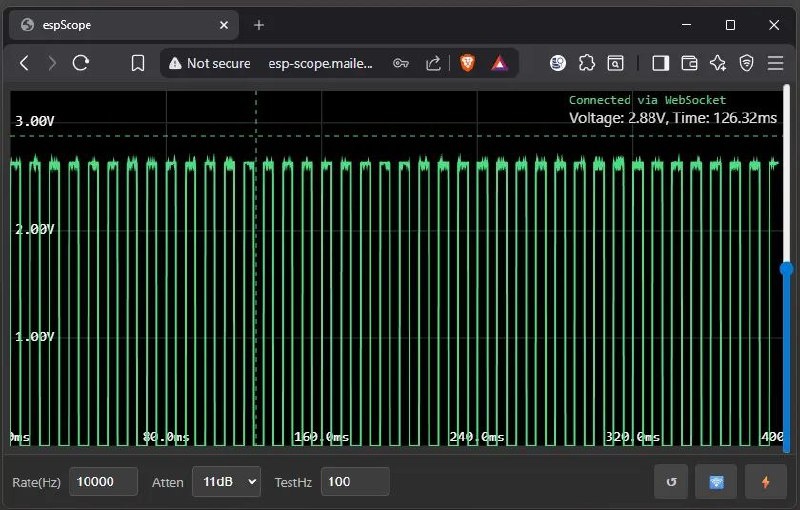Image resolution: width=800 pixels, height=510 pixels.
Task: Click the orange lightning bolt button
Action: click(765, 482)
